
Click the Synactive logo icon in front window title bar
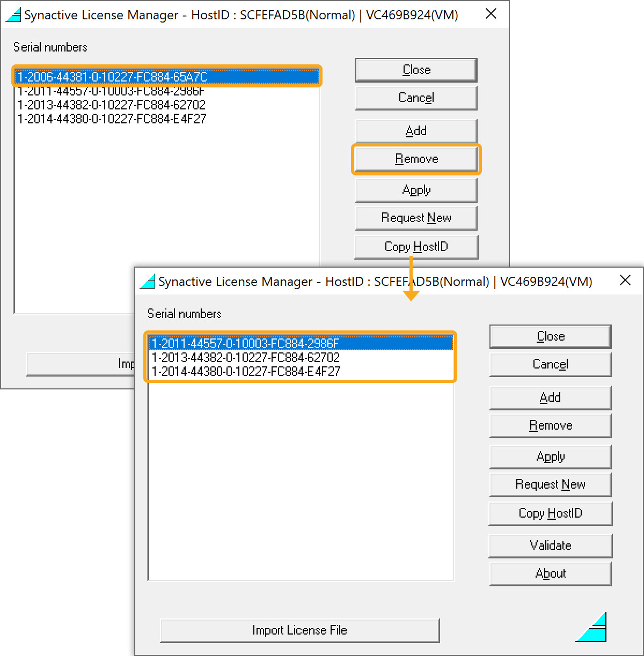(x=148, y=281)
